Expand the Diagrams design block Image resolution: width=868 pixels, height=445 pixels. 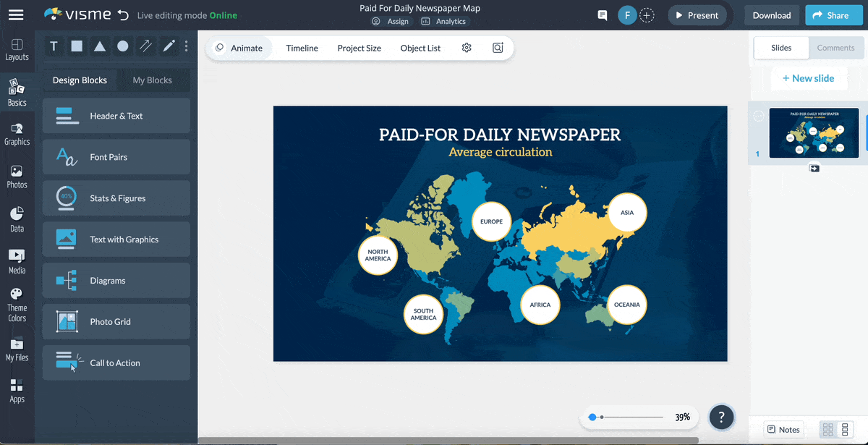pyautogui.click(x=116, y=281)
